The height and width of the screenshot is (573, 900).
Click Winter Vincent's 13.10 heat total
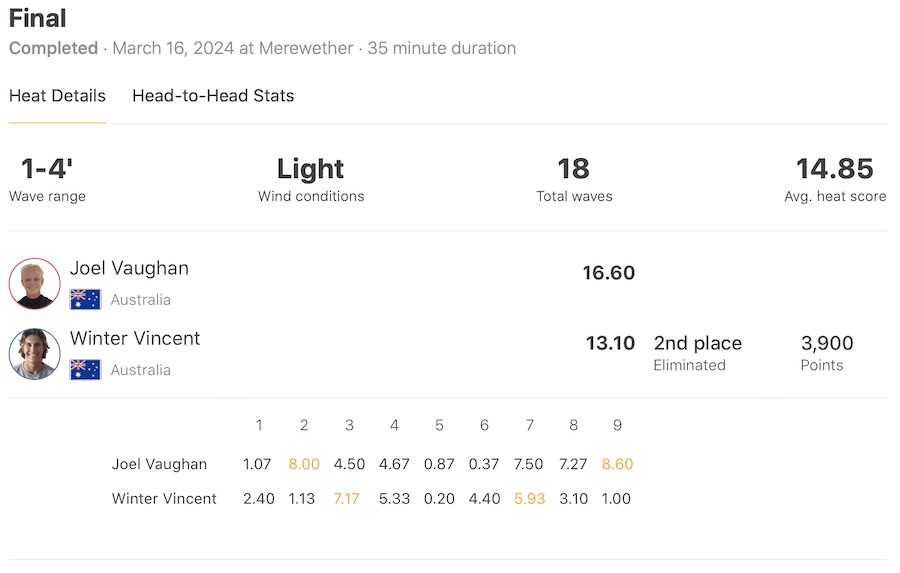(x=610, y=344)
